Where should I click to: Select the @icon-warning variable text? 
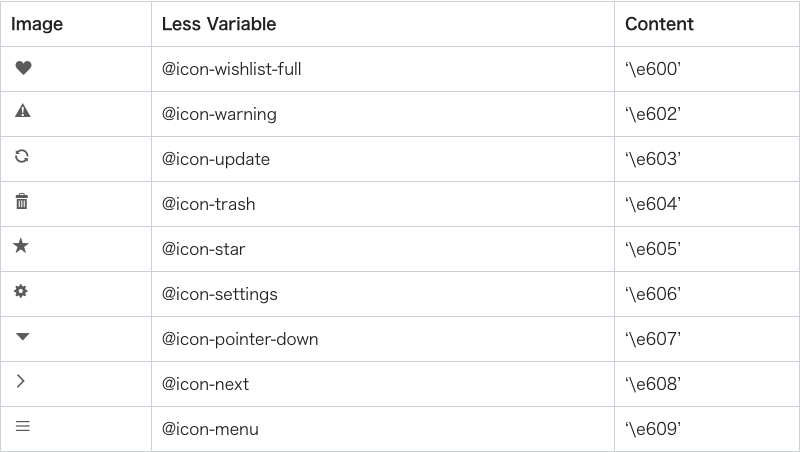click(x=219, y=114)
